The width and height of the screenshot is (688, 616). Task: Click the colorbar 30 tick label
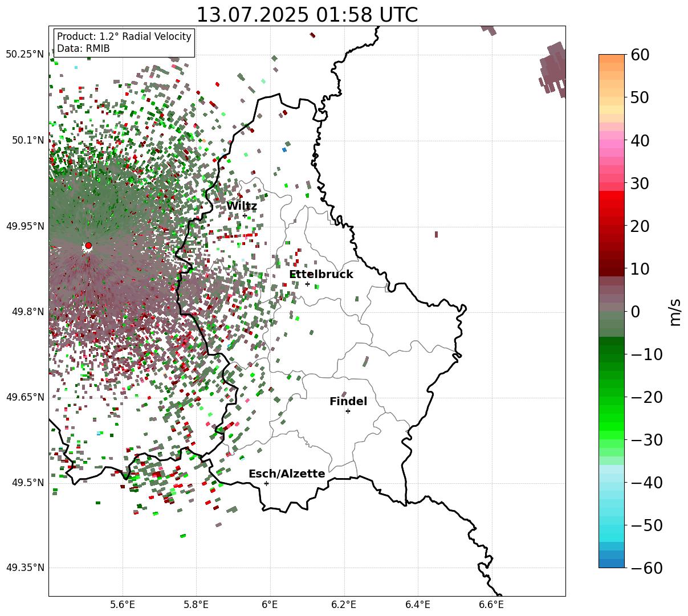coord(640,183)
